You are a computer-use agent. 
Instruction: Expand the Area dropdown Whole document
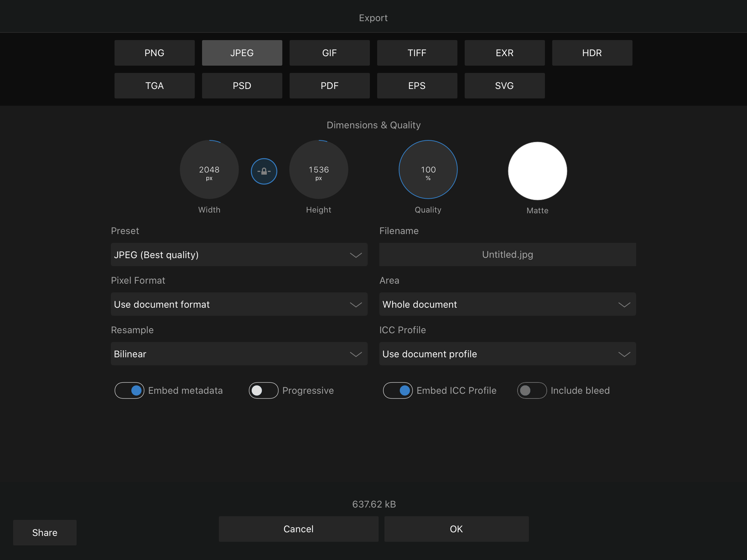coord(507,304)
